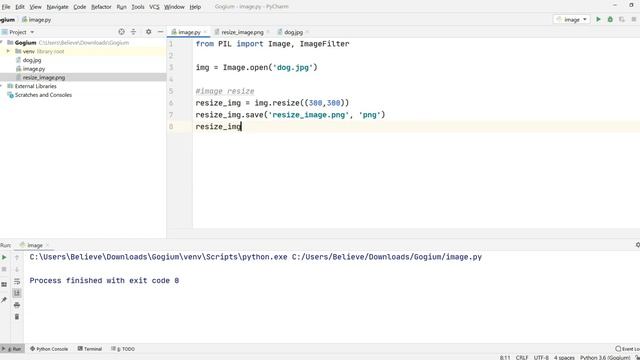640x360 pixels.
Task: Select dog.jpg in project tree
Action: pos(32,60)
